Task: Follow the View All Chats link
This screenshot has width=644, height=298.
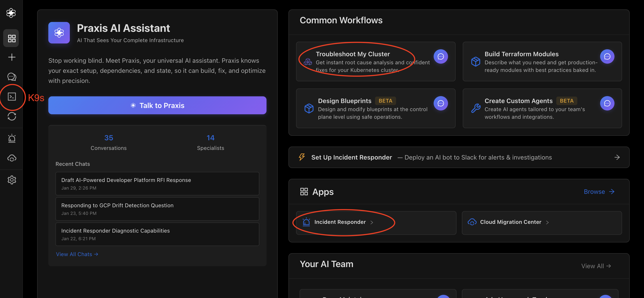Action: [77, 255]
